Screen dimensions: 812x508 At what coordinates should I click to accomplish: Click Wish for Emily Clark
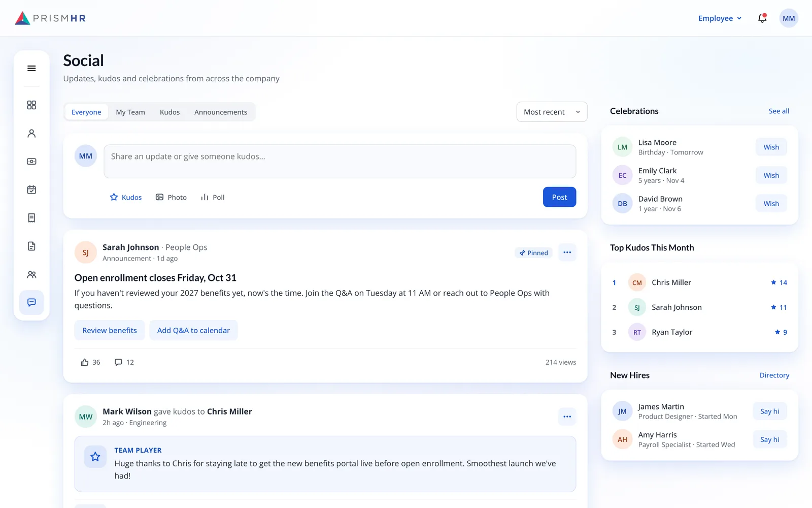771,175
